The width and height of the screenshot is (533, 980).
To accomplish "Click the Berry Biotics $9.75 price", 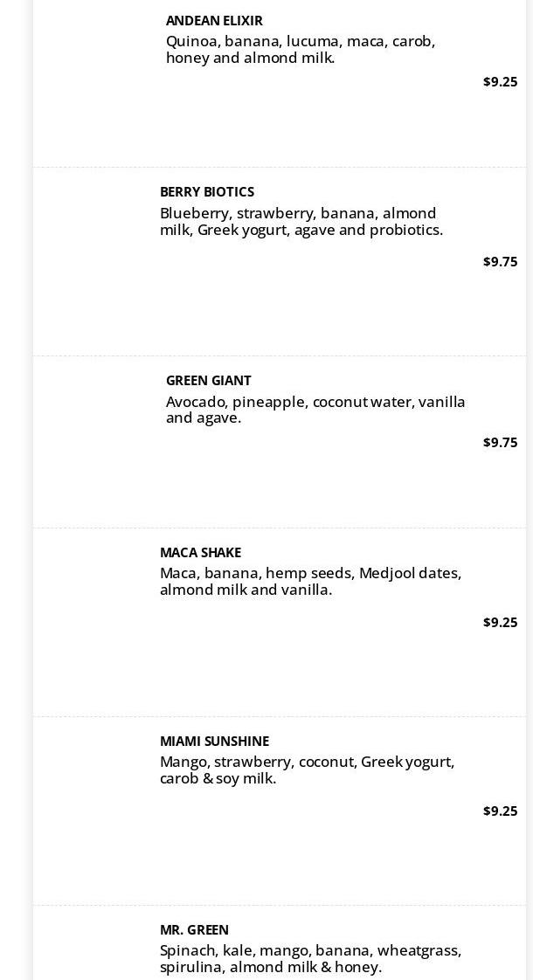I will (500, 262).
